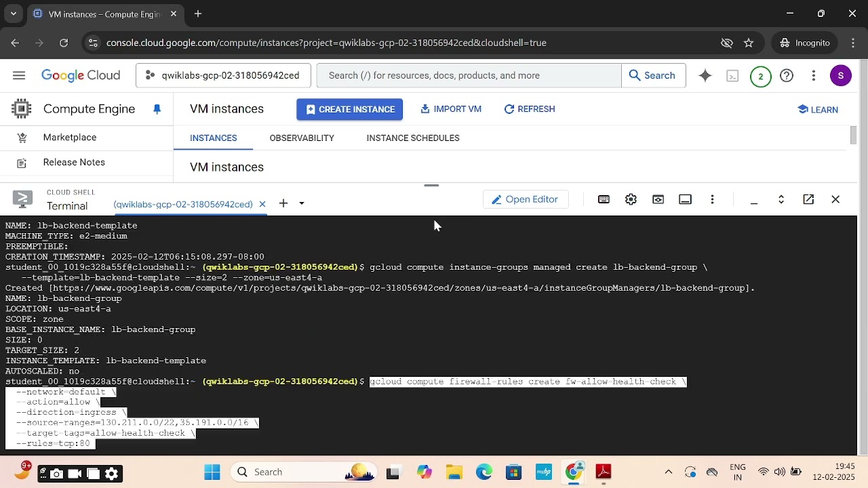Screen dimensions: 868x488
Task: Open Adobe Acrobat from taskbar
Action: tap(604, 472)
